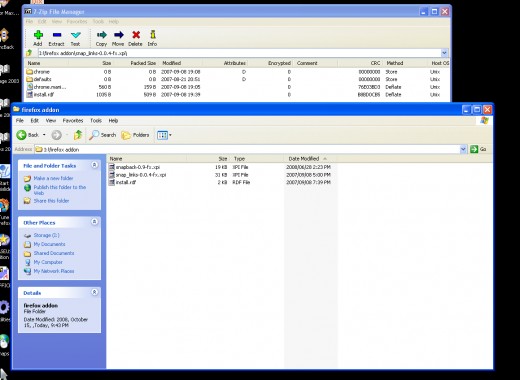Click Share this folder link
Screen dimensions: 520x380
[x=51, y=201]
